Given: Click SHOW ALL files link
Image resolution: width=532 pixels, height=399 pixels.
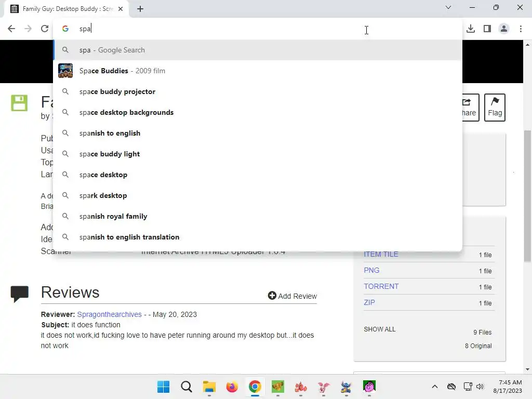Looking at the screenshot, I should (379, 329).
